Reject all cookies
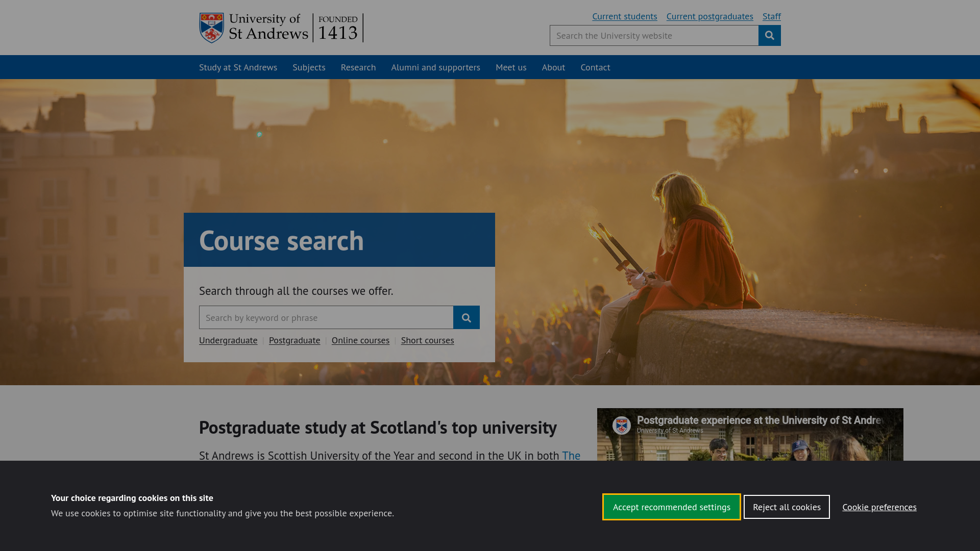The width and height of the screenshot is (980, 551). pyautogui.click(x=787, y=507)
